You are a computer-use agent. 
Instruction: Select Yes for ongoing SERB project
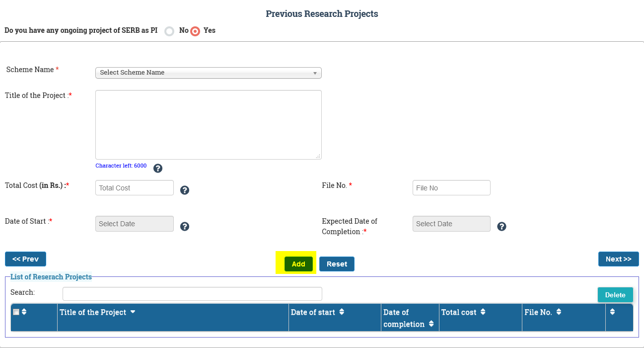(x=195, y=31)
